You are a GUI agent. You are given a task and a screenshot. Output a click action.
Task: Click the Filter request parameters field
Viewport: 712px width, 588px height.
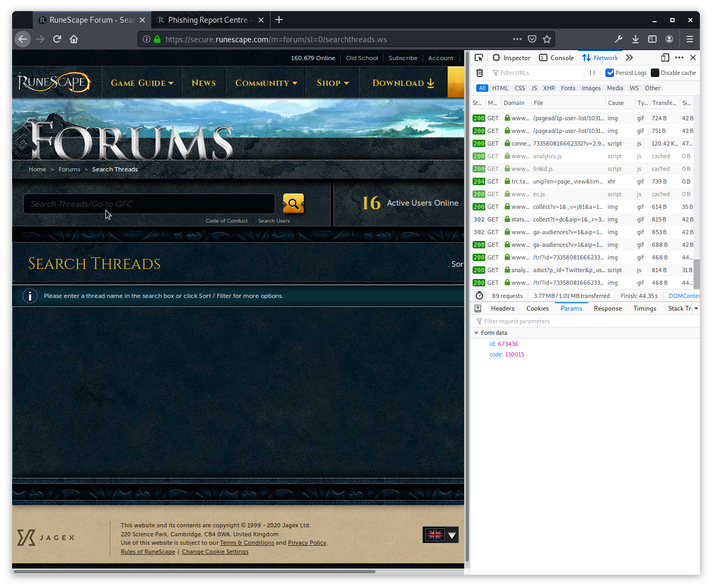585,321
